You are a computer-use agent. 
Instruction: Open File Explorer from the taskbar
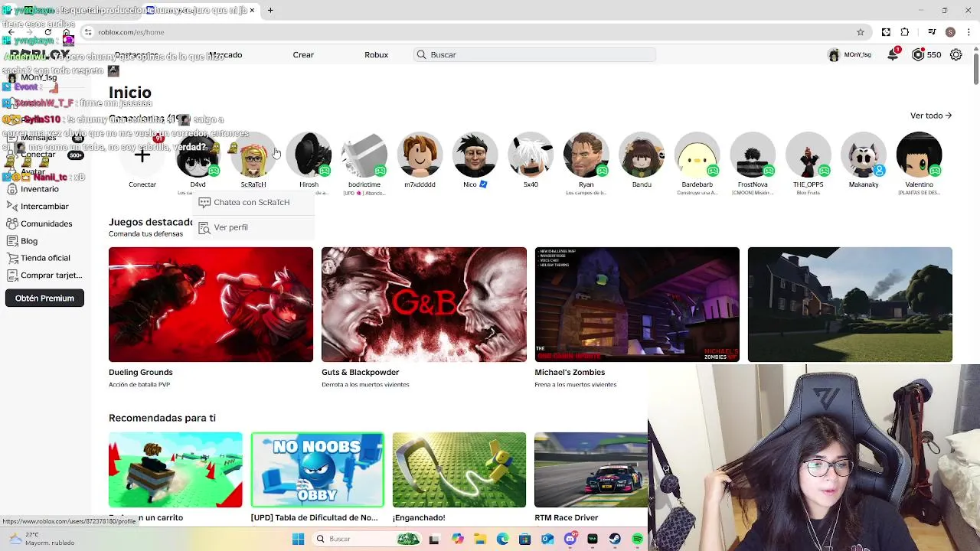point(480,539)
